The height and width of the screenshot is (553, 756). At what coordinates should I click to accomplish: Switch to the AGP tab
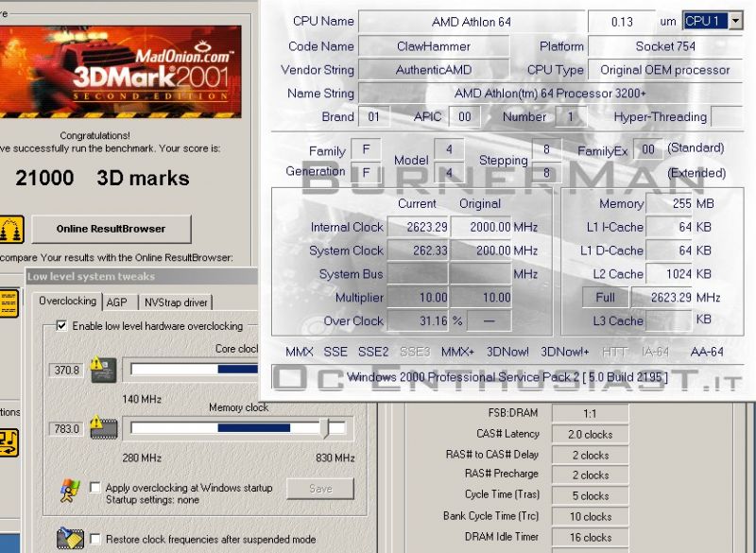(116, 302)
